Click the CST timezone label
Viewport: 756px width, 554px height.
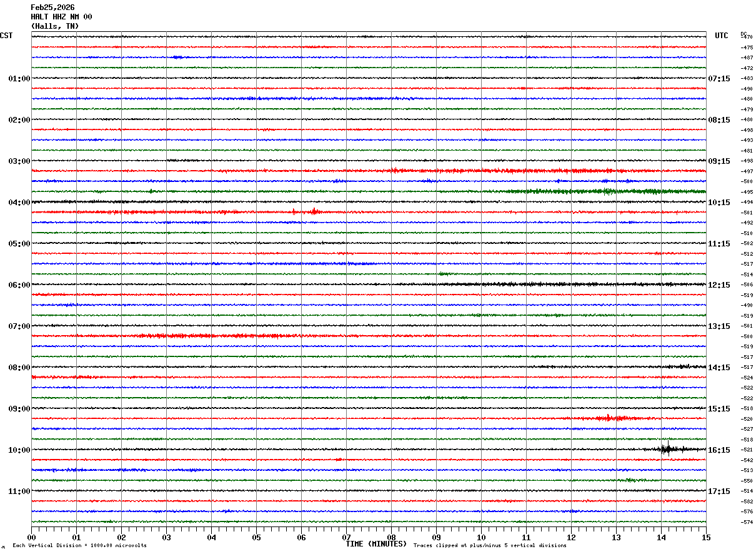click(x=6, y=36)
